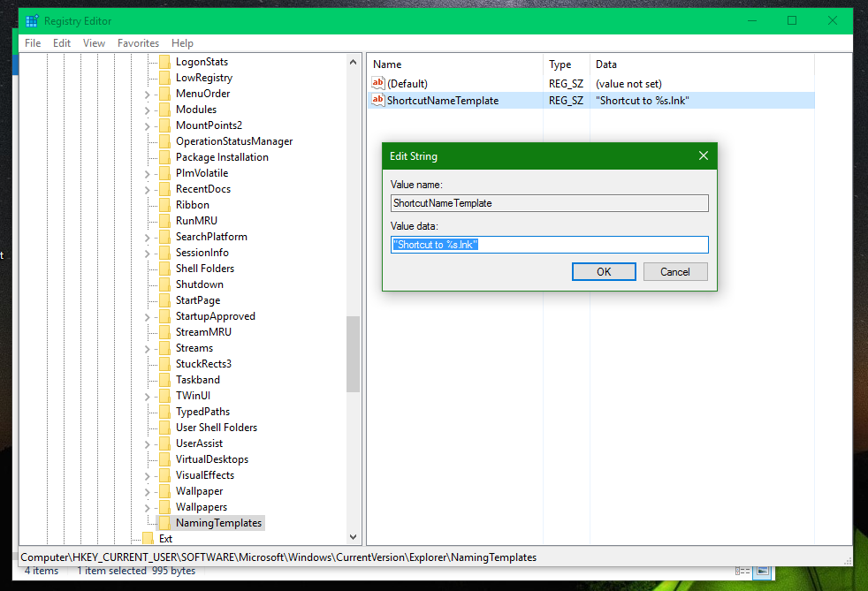Viewport: 868px width, 591px height.
Task: Expand the UserAssist tree node
Action: point(148,443)
